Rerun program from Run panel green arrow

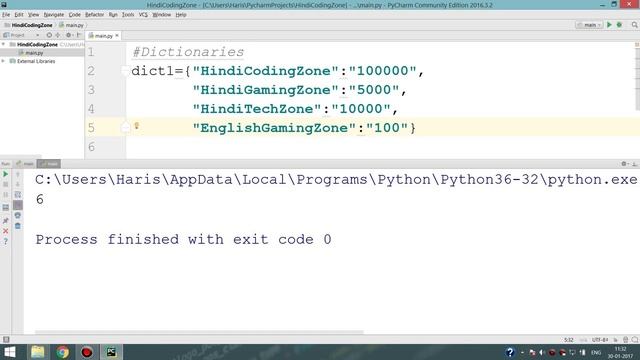click(x=6, y=174)
